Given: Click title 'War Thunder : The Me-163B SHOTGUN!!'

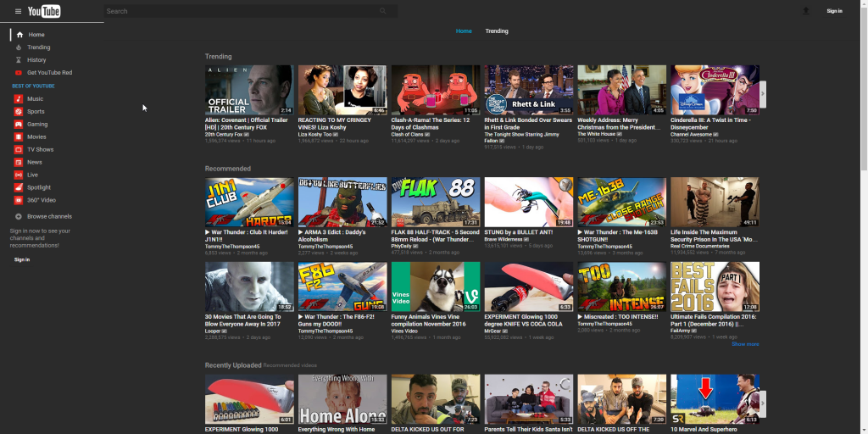Looking at the screenshot, I should 617,236.
